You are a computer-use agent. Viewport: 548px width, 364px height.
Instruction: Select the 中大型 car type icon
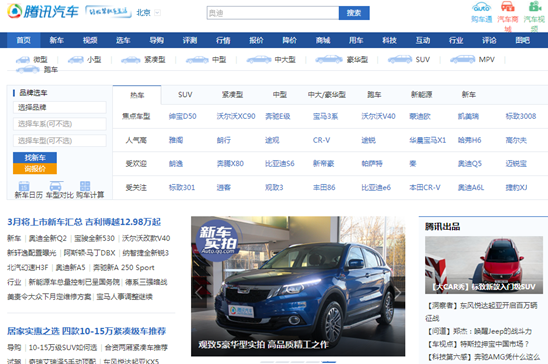(x=259, y=59)
